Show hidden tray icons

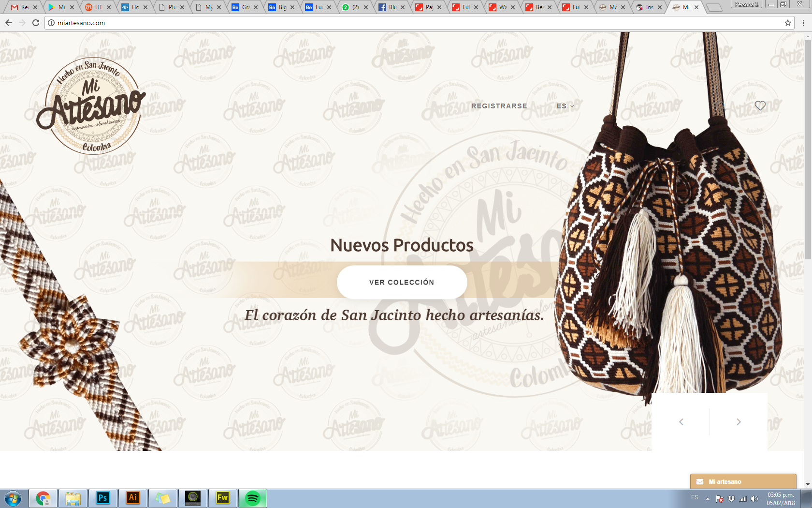click(708, 499)
